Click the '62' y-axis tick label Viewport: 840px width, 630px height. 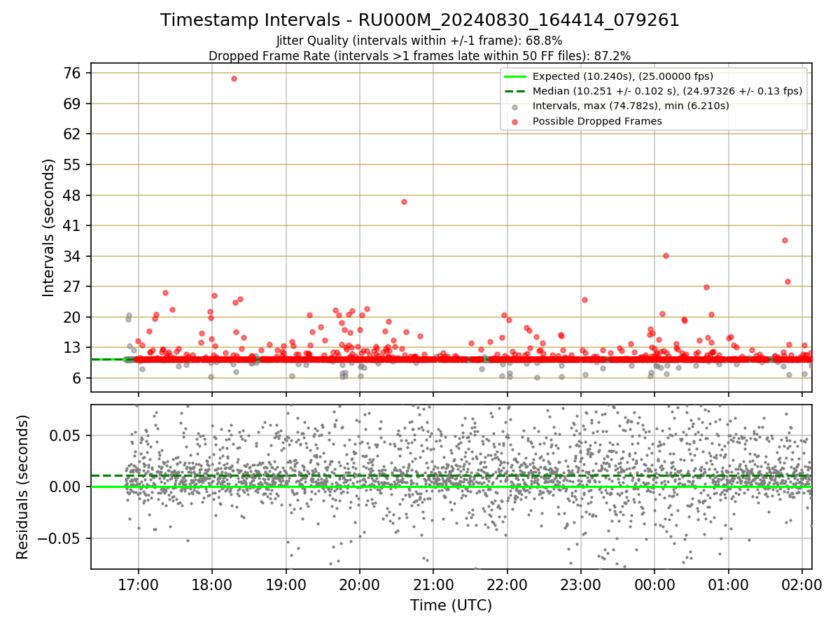click(x=73, y=134)
